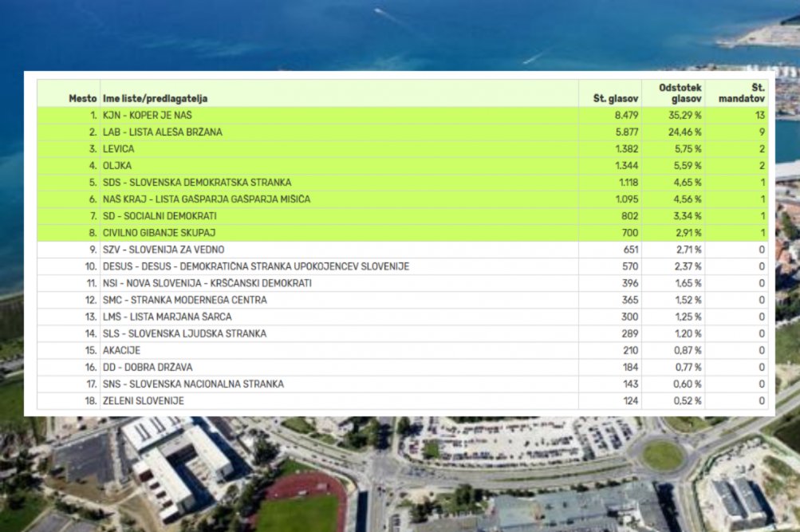
Task: Click the 'OLJKA' list name
Action: 116,166
